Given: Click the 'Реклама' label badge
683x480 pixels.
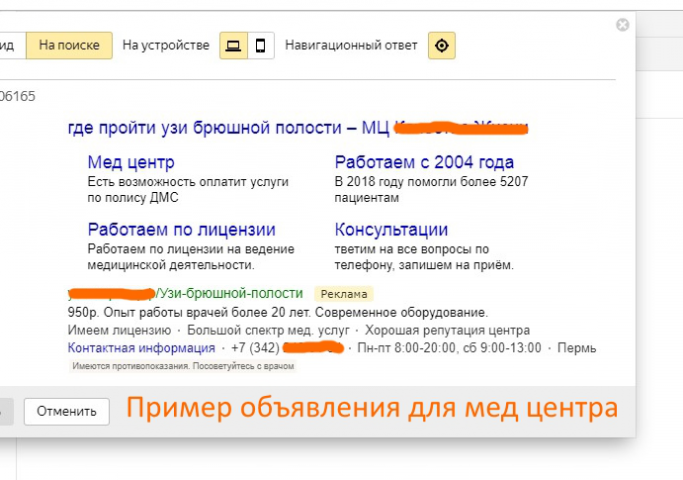Looking at the screenshot, I should coord(344,294).
